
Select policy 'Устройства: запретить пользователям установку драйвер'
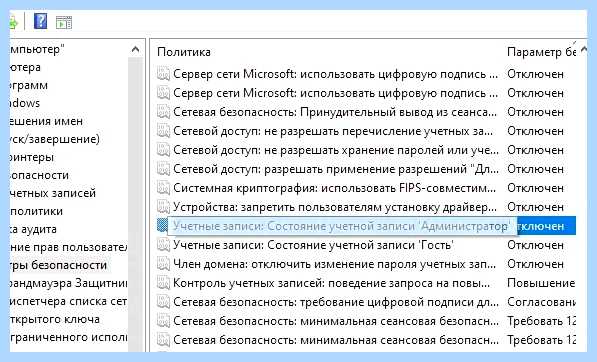pos(335,207)
